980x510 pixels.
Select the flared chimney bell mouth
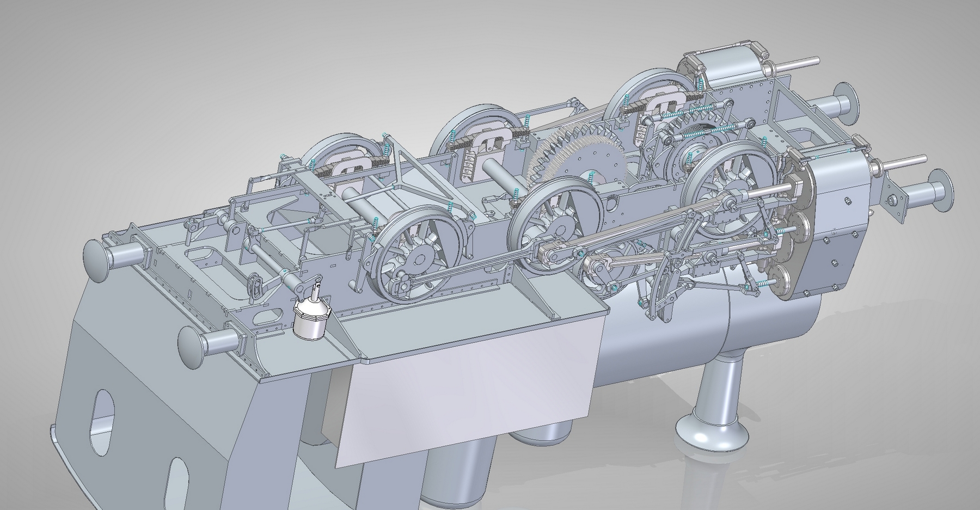pyautogui.click(x=712, y=431)
